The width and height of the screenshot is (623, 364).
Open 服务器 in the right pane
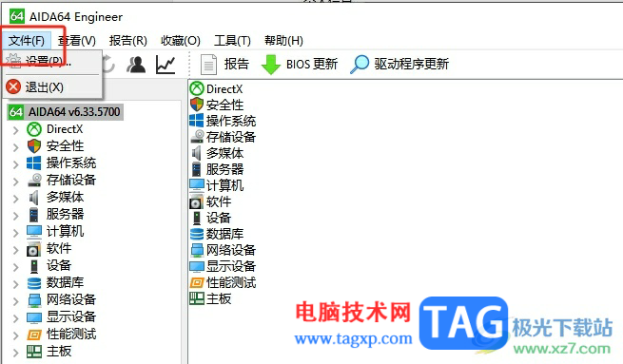(217, 169)
